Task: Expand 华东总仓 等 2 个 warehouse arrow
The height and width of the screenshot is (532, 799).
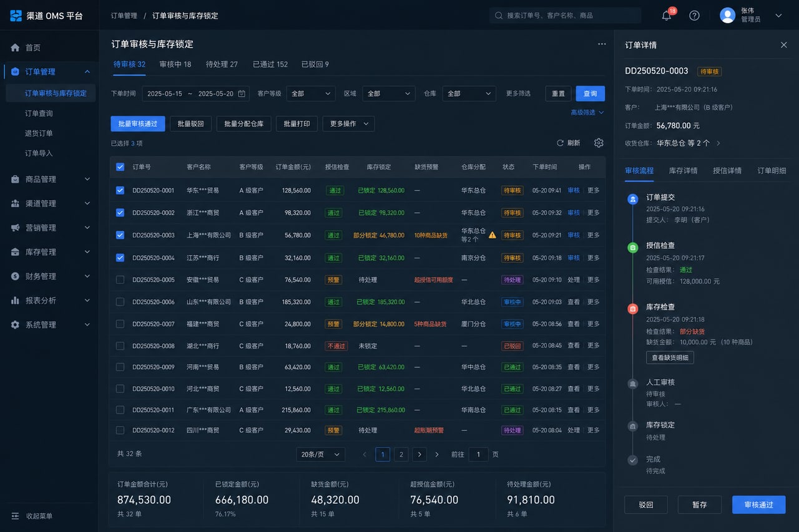Action: click(x=718, y=143)
